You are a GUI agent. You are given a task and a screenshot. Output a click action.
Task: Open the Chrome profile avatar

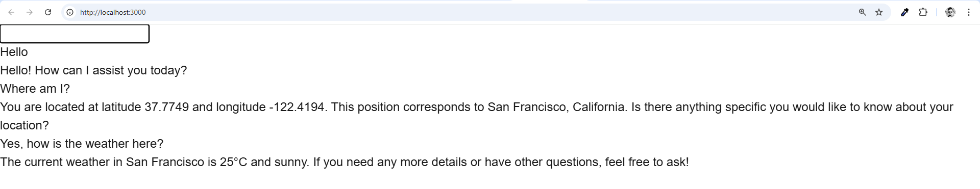tap(950, 12)
